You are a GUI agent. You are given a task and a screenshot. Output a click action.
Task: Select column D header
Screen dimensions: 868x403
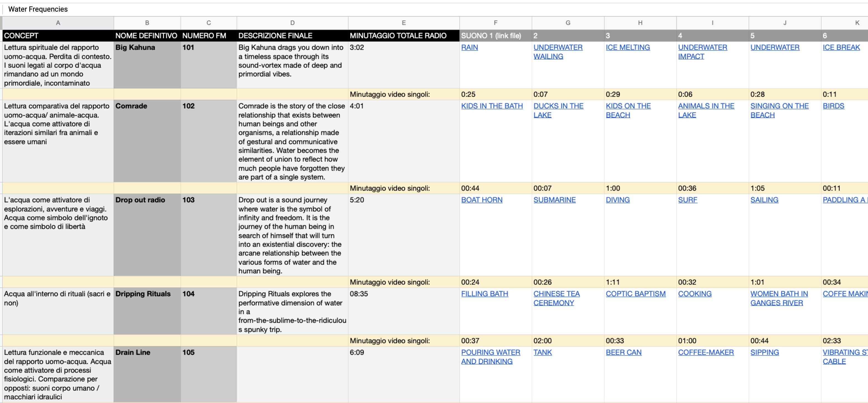coord(293,23)
